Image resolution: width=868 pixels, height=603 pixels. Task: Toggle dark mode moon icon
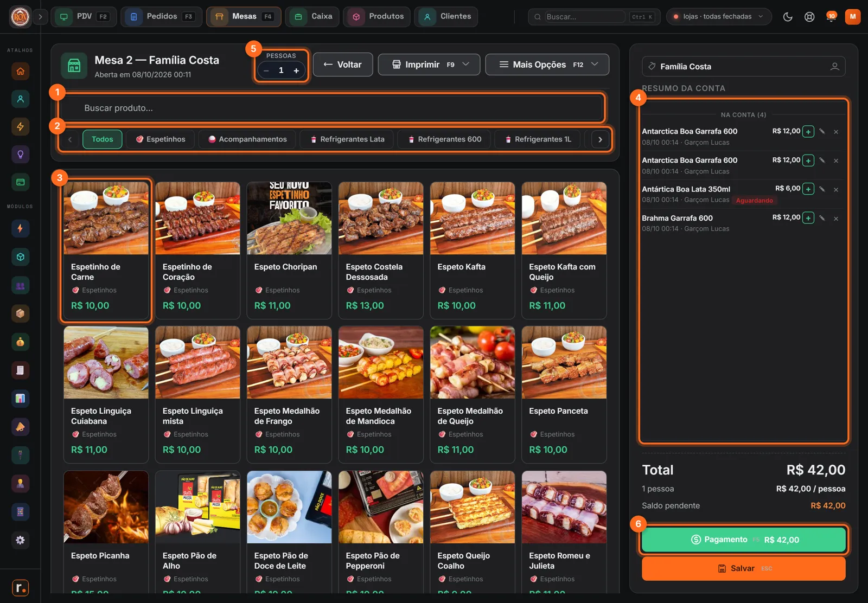coord(788,17)
